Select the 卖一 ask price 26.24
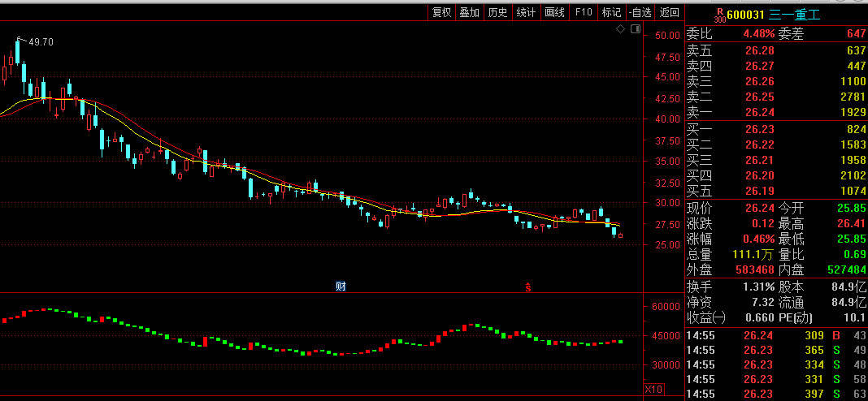The width and height of the screenshot is (868, 401). click(759, 113)
